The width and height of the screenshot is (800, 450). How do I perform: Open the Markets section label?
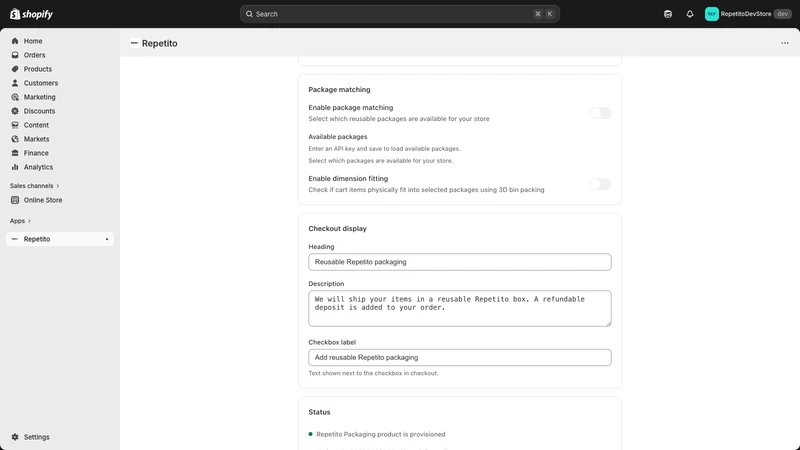tap(36, 139)
